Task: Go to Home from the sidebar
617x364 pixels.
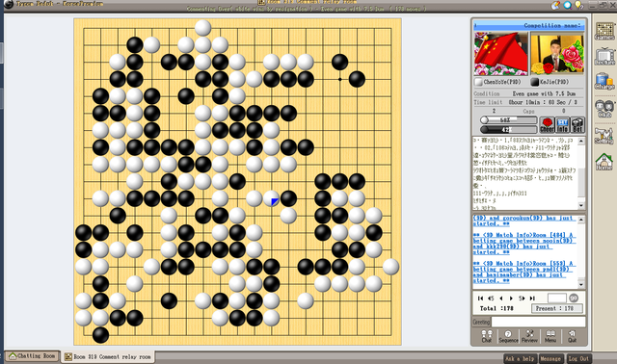Action: (604, 162)
